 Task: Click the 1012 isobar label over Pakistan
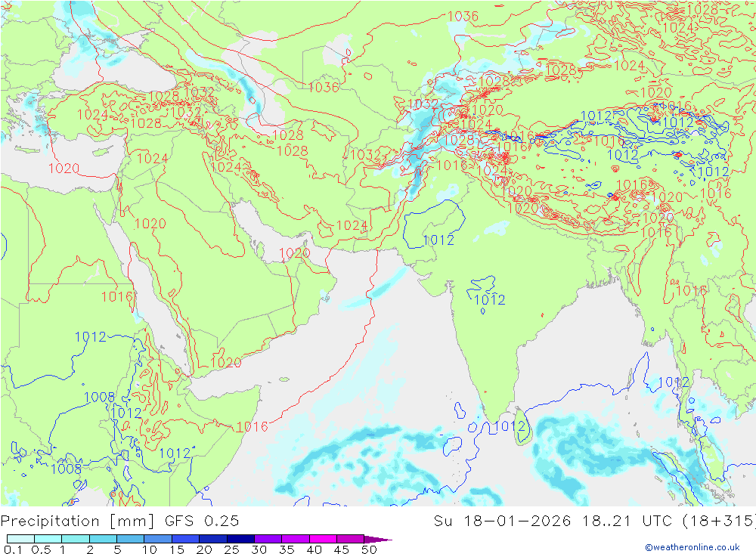pos(438,240)
